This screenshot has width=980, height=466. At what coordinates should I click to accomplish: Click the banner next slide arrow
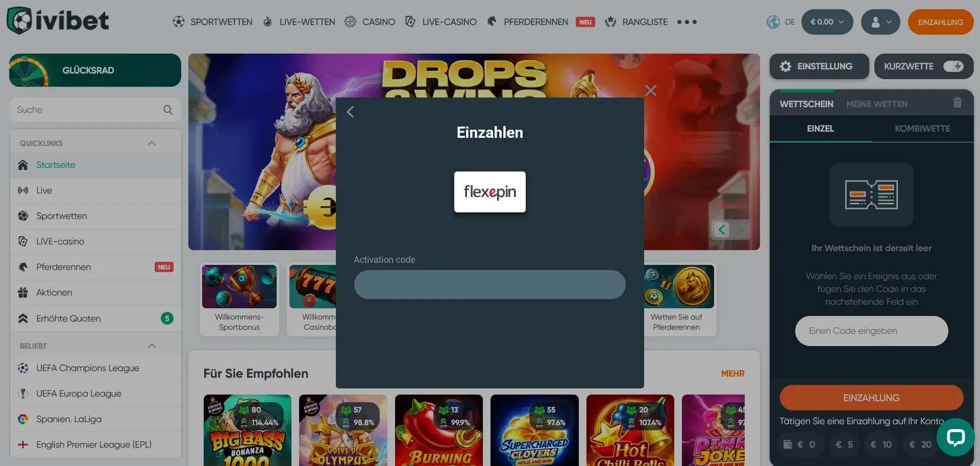[740, 230]
